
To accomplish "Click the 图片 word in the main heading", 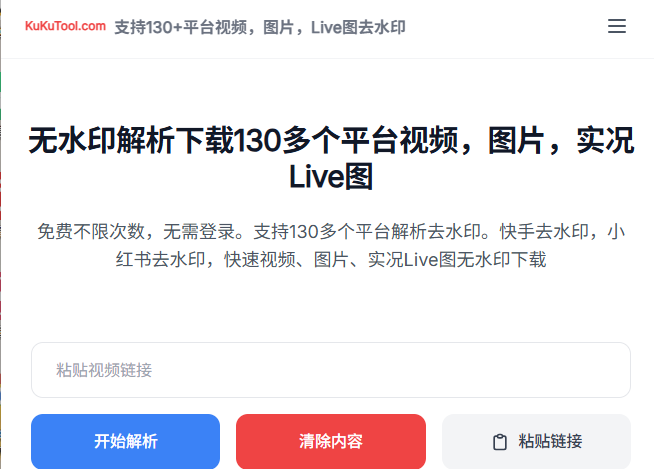I will coord(516,141).
